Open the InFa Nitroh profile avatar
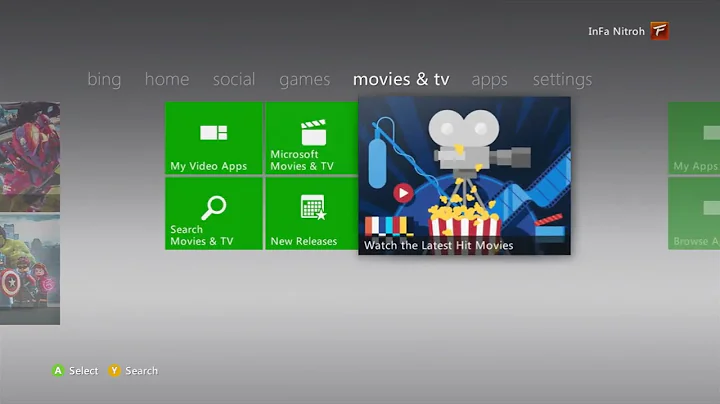Screen dimensions: 720x404 click(659, 31)
